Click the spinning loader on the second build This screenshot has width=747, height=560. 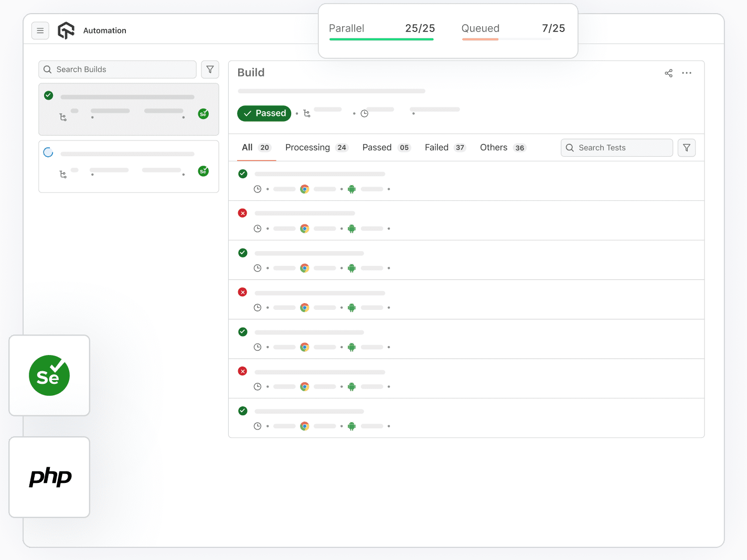(x=48, y=152)
